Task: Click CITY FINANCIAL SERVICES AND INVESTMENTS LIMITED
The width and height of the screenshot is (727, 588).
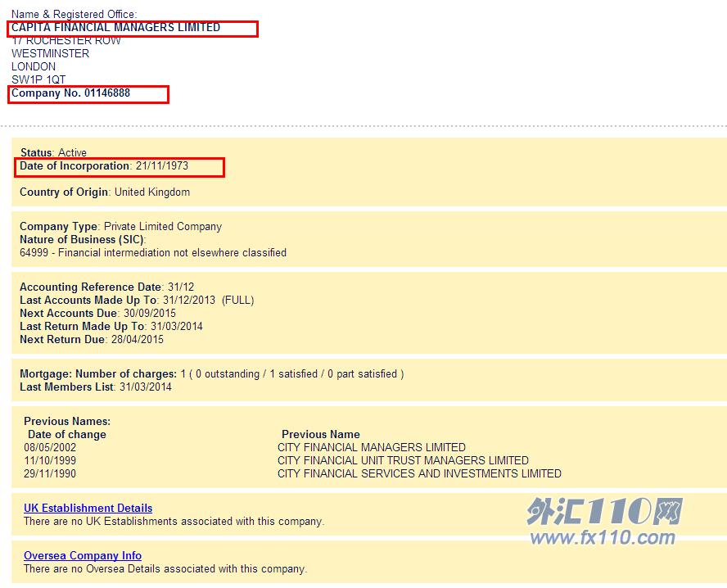Action: (419, 473)
